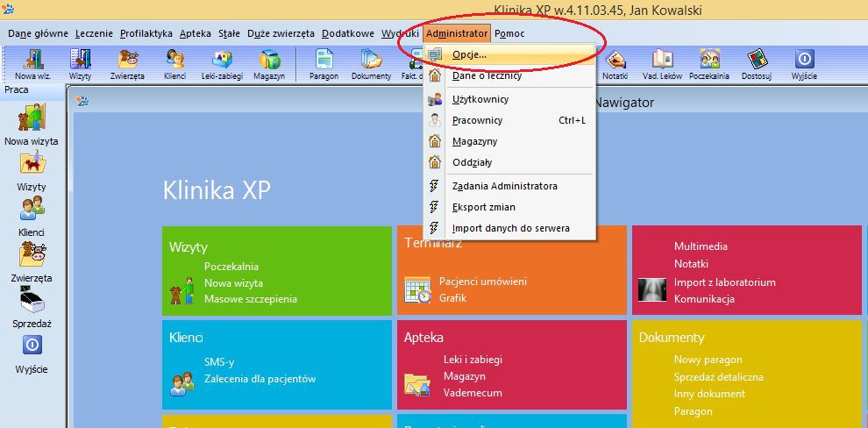868x428 pixels.
Task: Click the Zwierzęta toolbar icon
Action: (128, 64)
